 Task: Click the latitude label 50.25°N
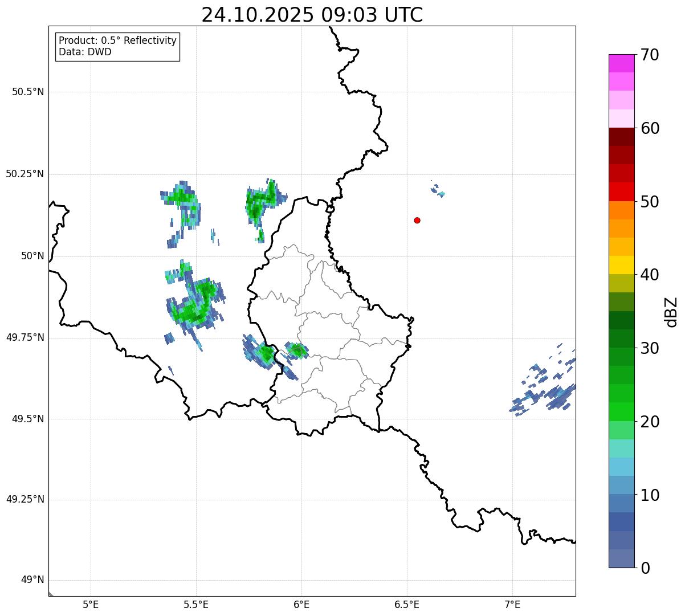coord(25,174)
